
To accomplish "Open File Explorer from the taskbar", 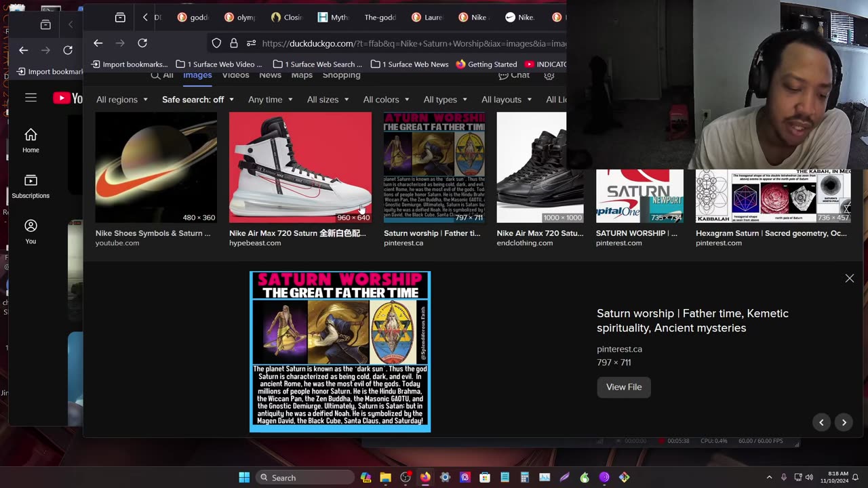I will [x=385, y=477].
